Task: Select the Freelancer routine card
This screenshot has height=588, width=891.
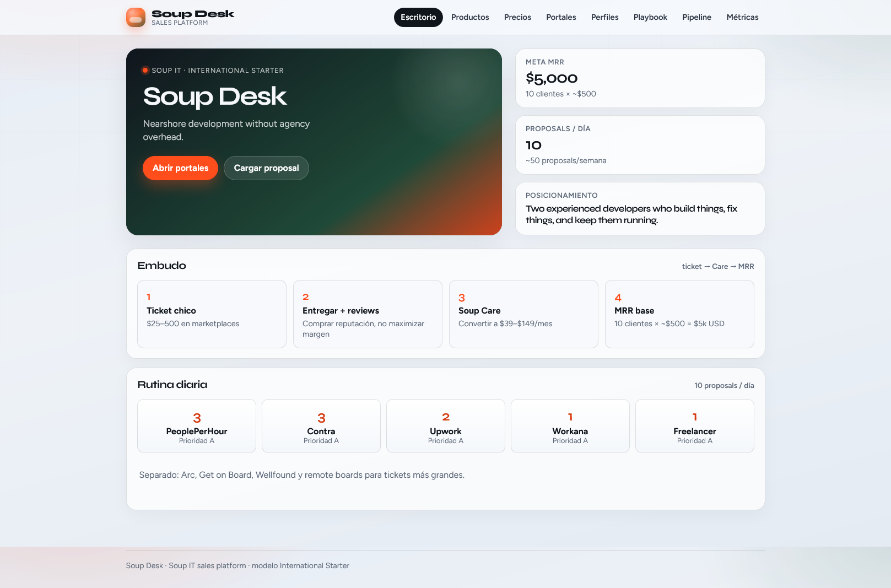Action: coord(695,426)
